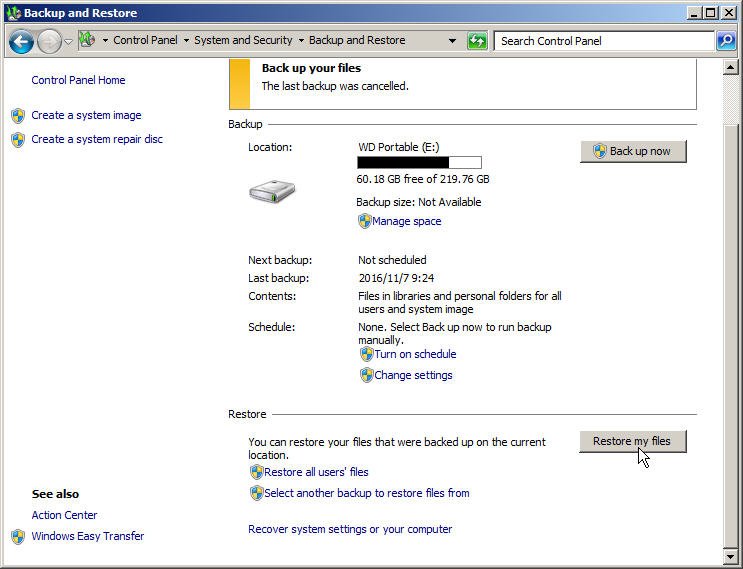Image resolution: width=743 pixels, height=569 pixels.
Task: Click the drive space usage bar
Action: pyautogui.click(x=419, y=163)
